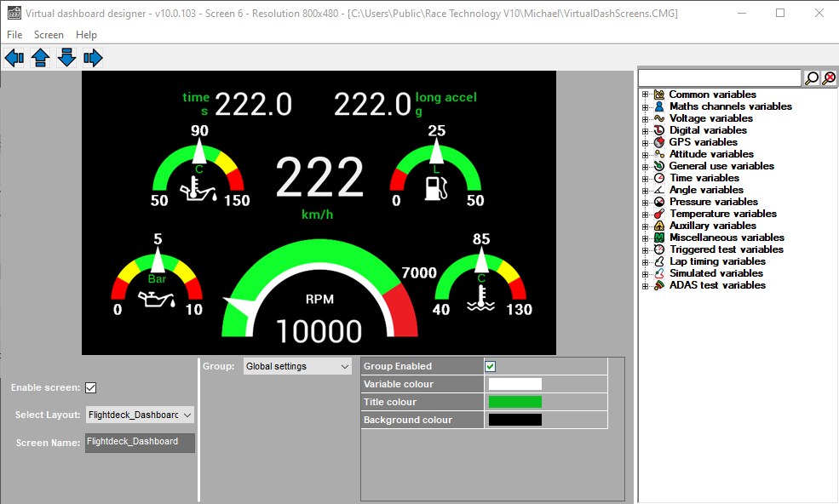
Task: Click the magnifier search icon
Action: (812, 78)
